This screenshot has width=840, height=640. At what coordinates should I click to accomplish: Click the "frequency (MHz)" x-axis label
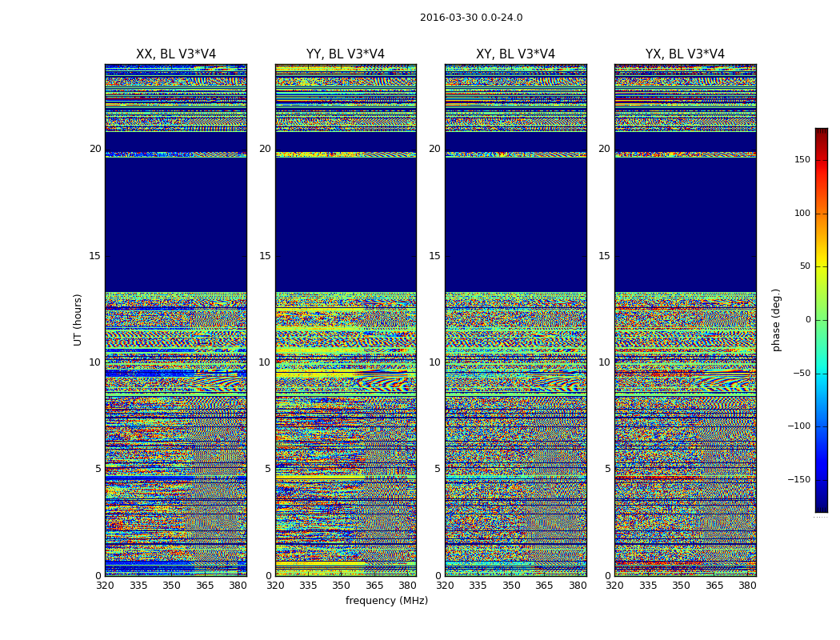386,600
